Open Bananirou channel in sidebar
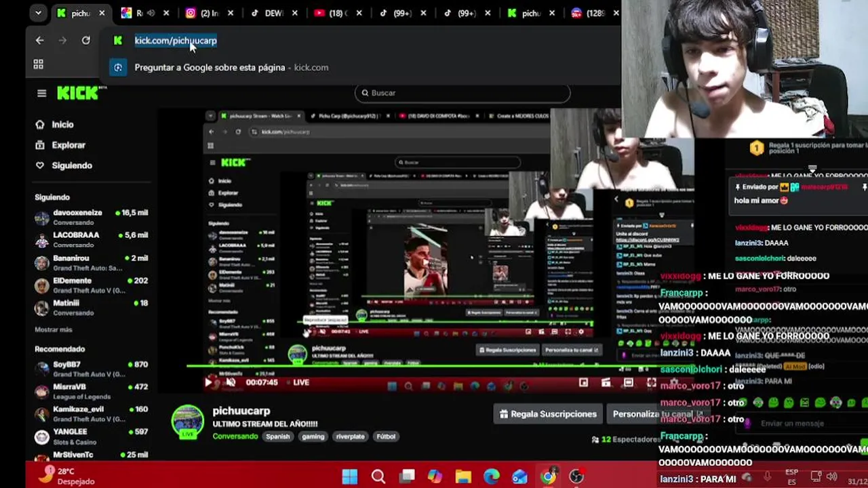This screenshot has width=868, height=488. [x=91, y=262]
